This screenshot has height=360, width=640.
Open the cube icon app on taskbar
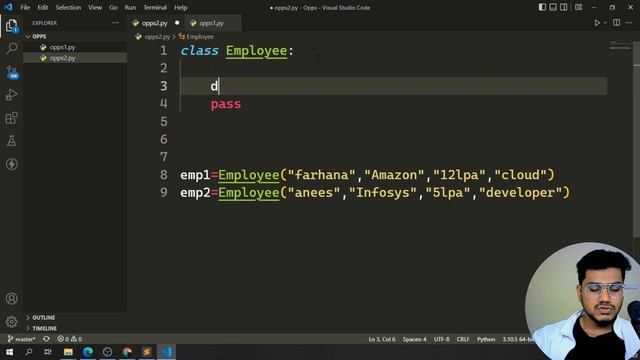tap(107, 352)
